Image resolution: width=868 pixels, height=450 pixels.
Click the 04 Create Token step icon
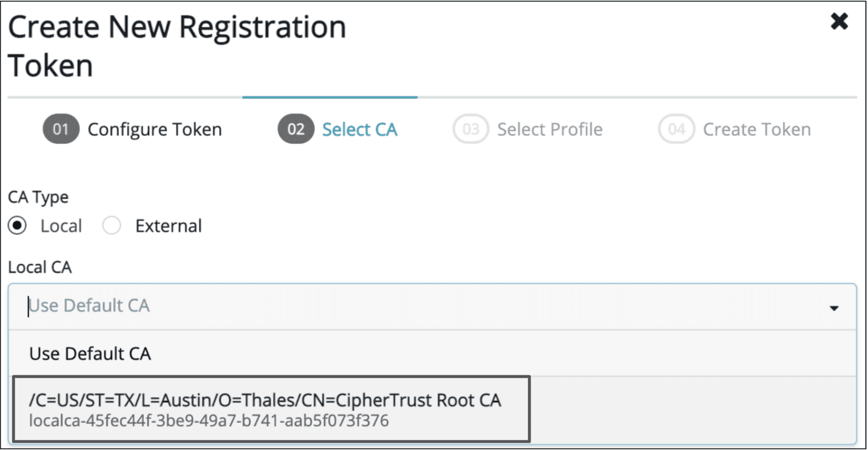[x=676, y=129]
